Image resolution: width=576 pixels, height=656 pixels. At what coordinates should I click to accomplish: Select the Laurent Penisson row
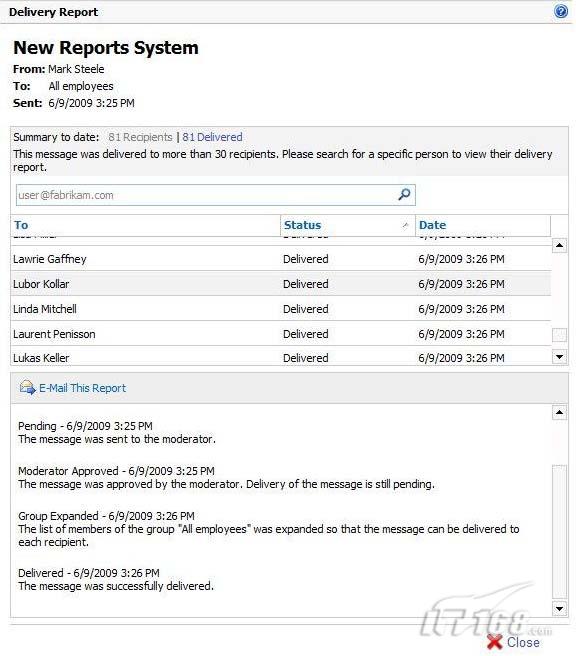(281, 334)
